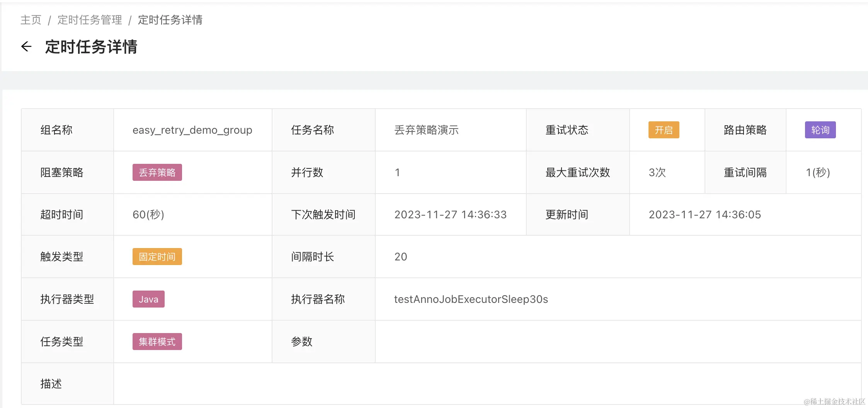This screenshot has width=868, height=408.
Task: Open the 定时任务管理 breadcrumb link
Action: pyautogui.click(x=90, y=20)
